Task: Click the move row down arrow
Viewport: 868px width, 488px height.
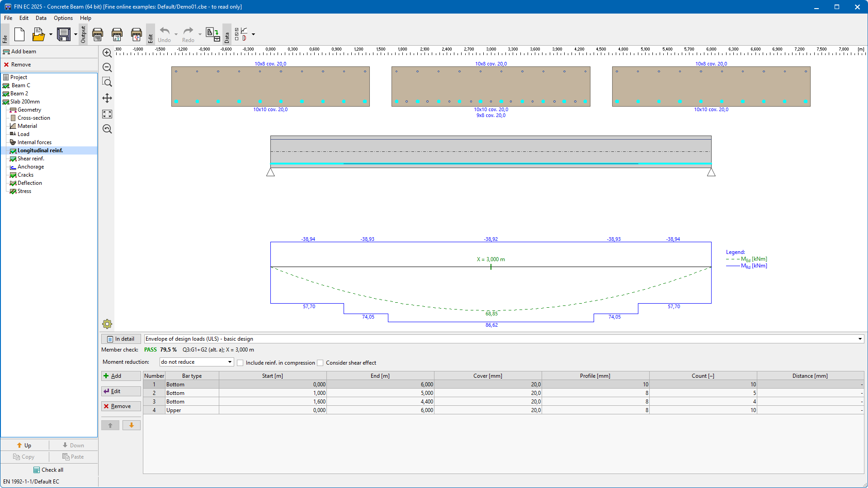Action: (x=132, y=425)
